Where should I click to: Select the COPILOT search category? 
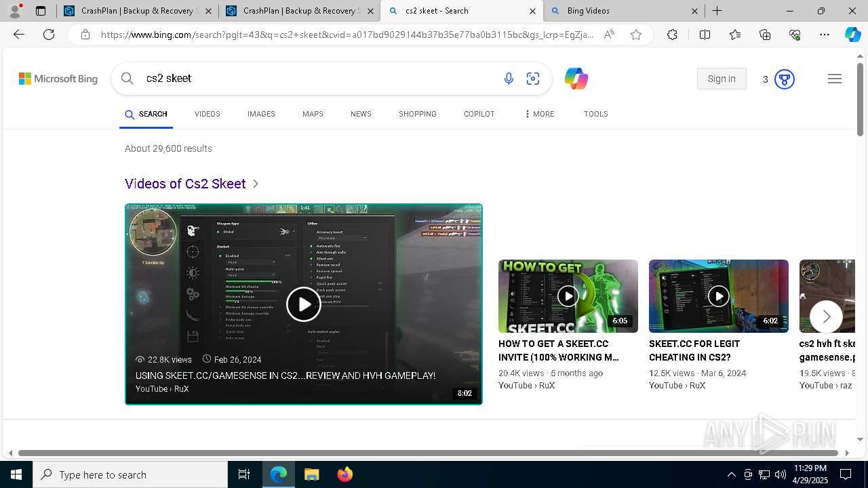(479, 114)
